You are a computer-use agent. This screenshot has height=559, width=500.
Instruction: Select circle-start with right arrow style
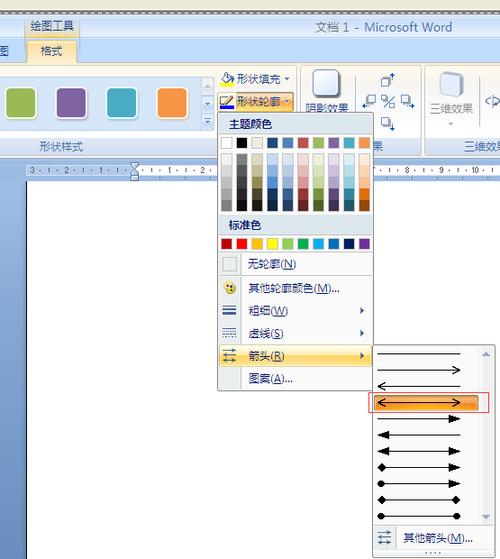pyautogui.click(x=419, y=484)
